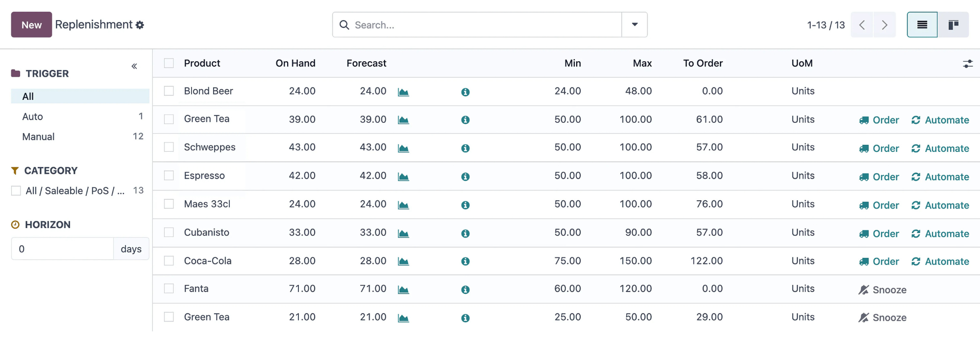Tick the Espresso row checkbox
The height and width of the screenshot is (349, 980).
tap(169, 175)
